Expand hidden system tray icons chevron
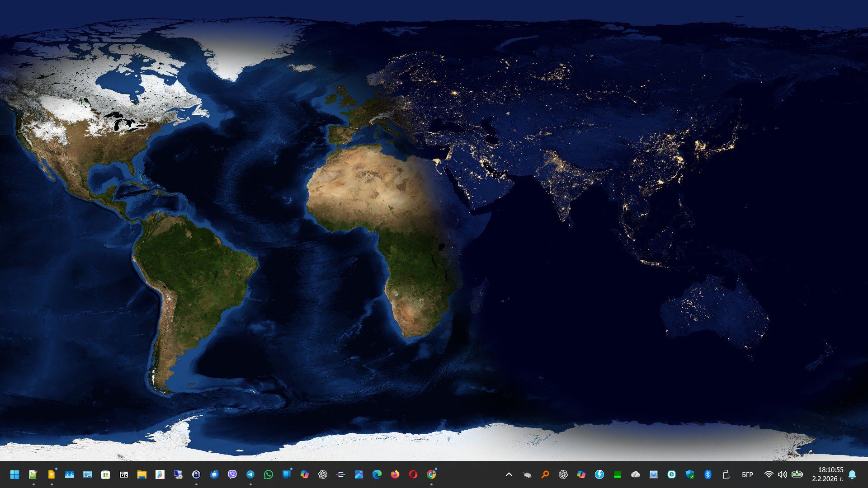This screenshot has width=868, height=488. 509,474
